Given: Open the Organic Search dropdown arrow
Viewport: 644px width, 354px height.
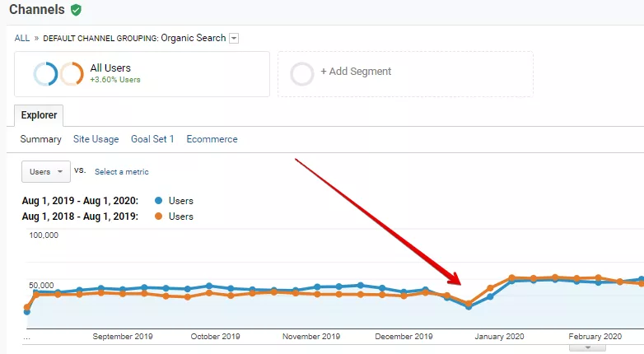Looking at the screenshot, I should coord(234,38).
